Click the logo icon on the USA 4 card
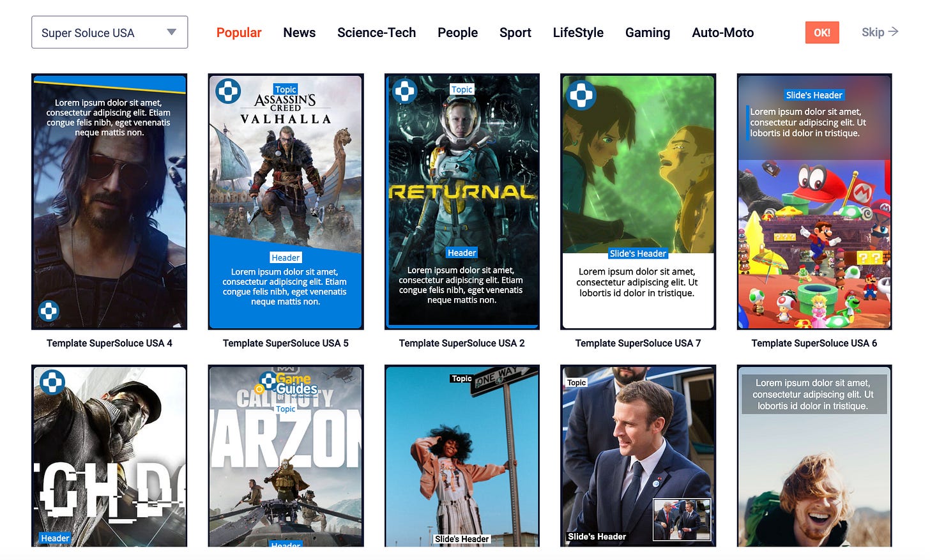The height and width of the screenshot is (560, 930). (x=49, y=311)
